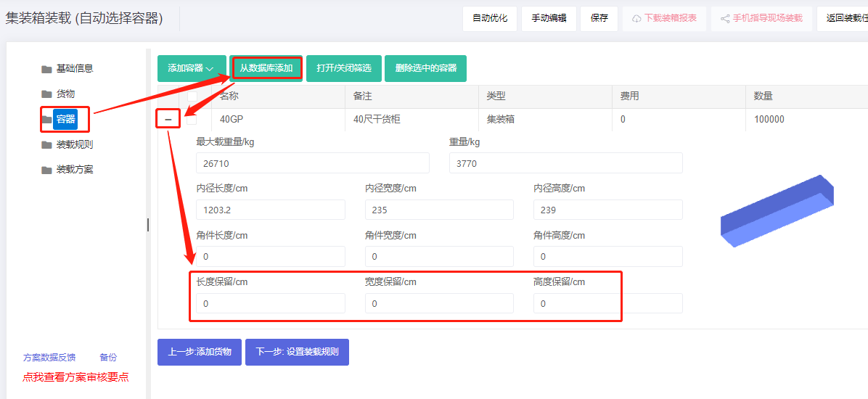Click the 返回装载任务 button

[x=843, y=18]
